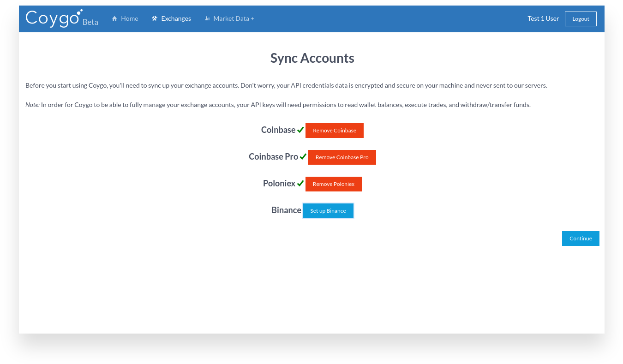Click the Coinbase Pro exchange label
Screen dimensions: 623x364
pyautogui.click(x=274, y=157)
